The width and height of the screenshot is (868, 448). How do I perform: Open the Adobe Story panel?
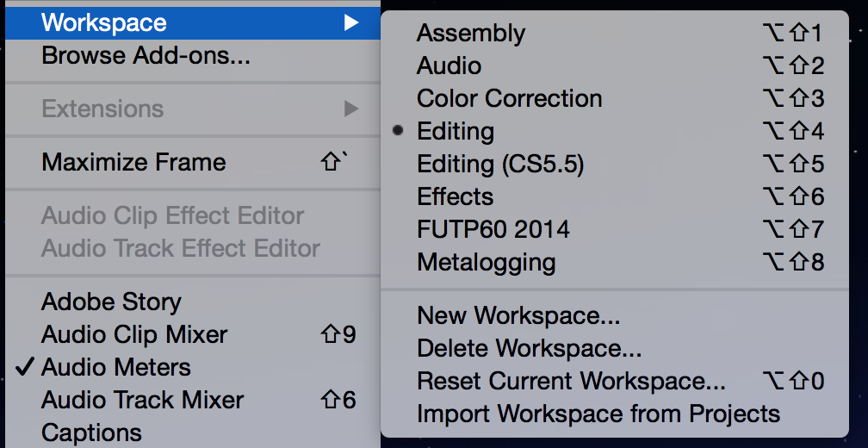(193, 302)
